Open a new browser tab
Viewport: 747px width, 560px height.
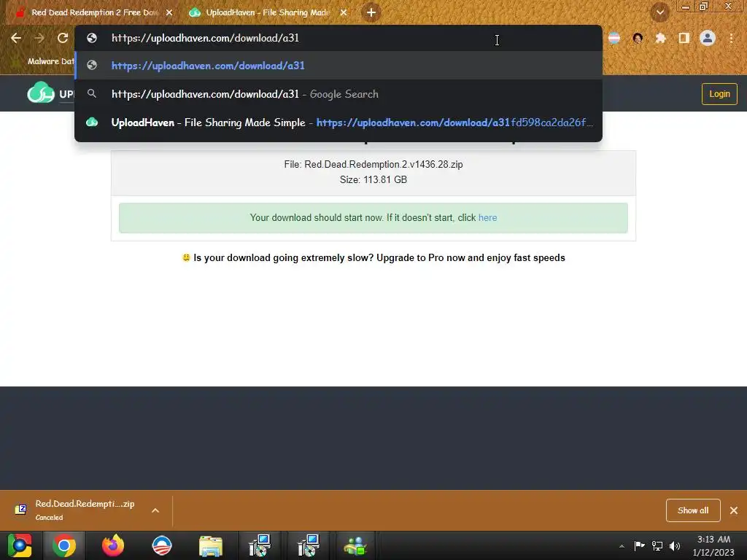371,12
